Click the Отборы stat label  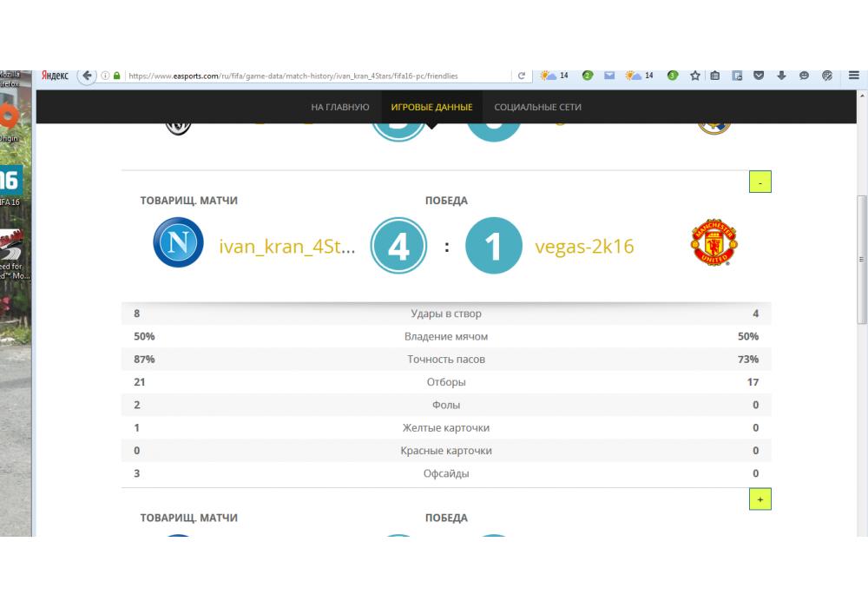click(446, 382)
